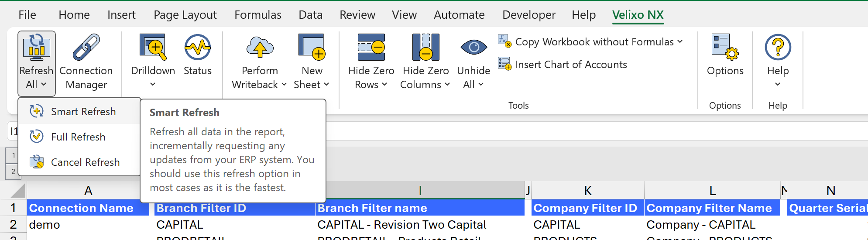Click the Company Filter Name header cell

pyautogui.click(x=712, y=208)
